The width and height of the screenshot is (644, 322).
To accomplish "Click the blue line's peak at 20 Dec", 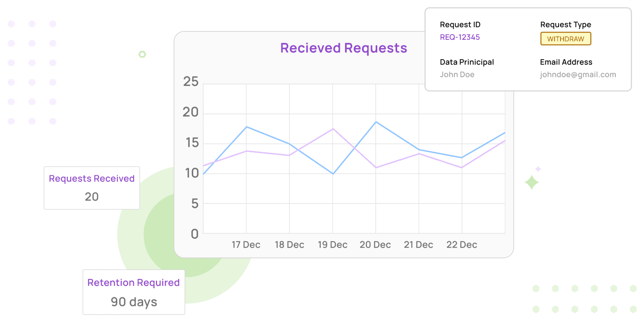I will pos(376,122).
